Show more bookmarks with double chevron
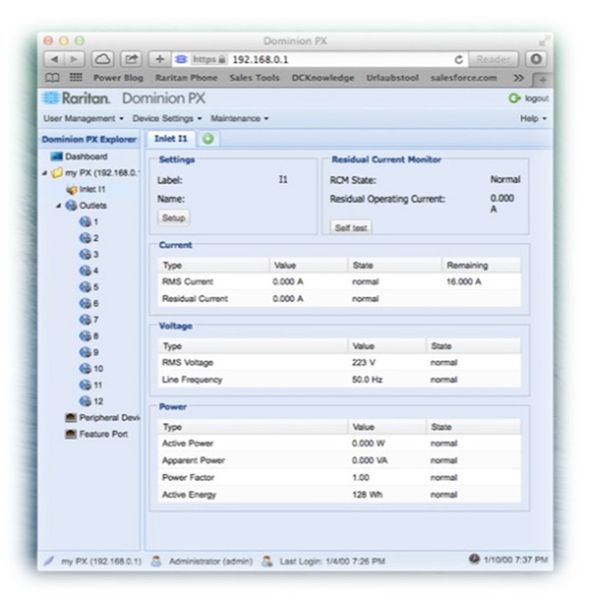608x600 pixels. click(518, 78)
